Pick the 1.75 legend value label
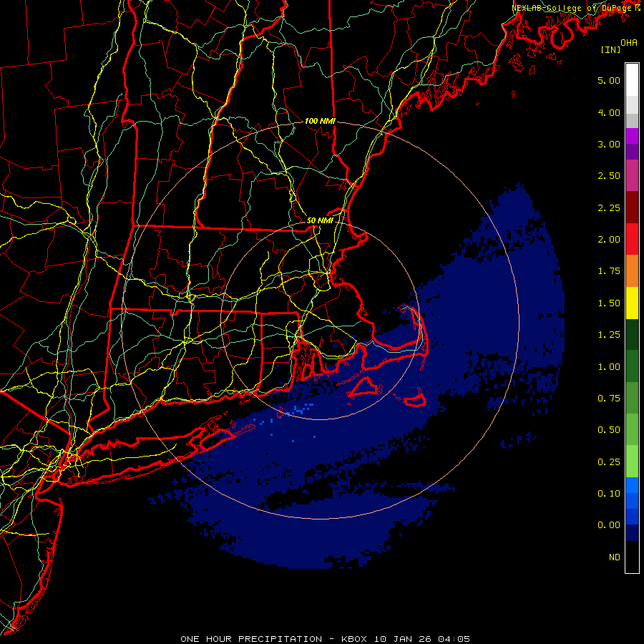Viewport: 644px width, 644px height. [609, 271]
